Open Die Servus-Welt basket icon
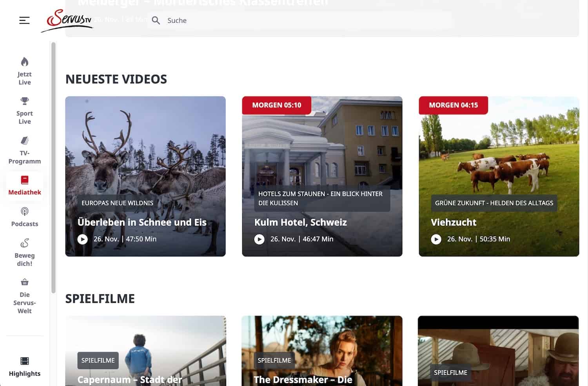Screen dimensions: 588x386 point(25,282)
